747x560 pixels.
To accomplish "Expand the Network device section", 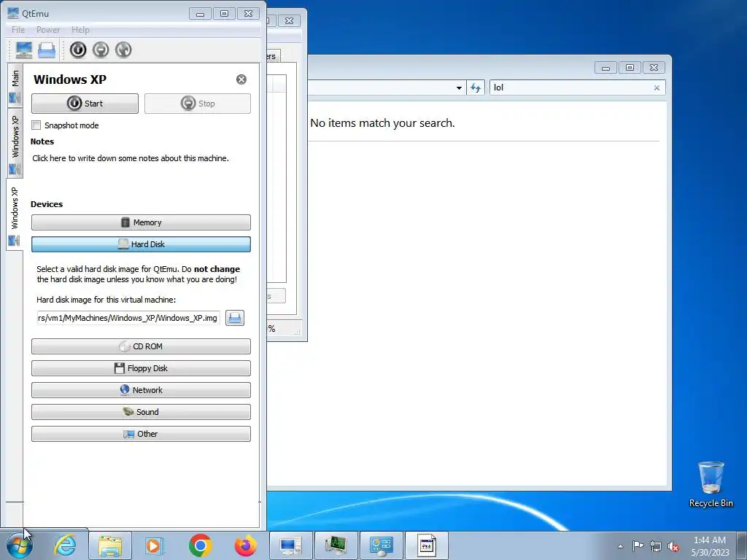I will point(141,390).
